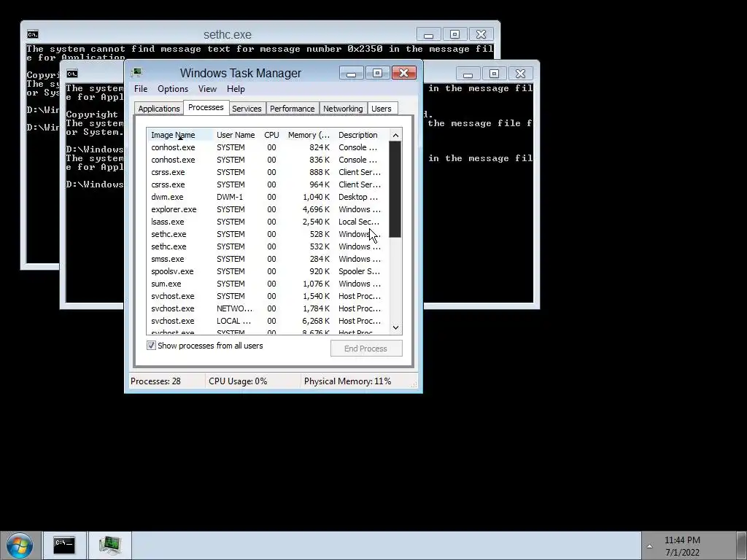Click the Task Manager title bar icon
This screenshot has height=560, width=747.
(136, 73)
